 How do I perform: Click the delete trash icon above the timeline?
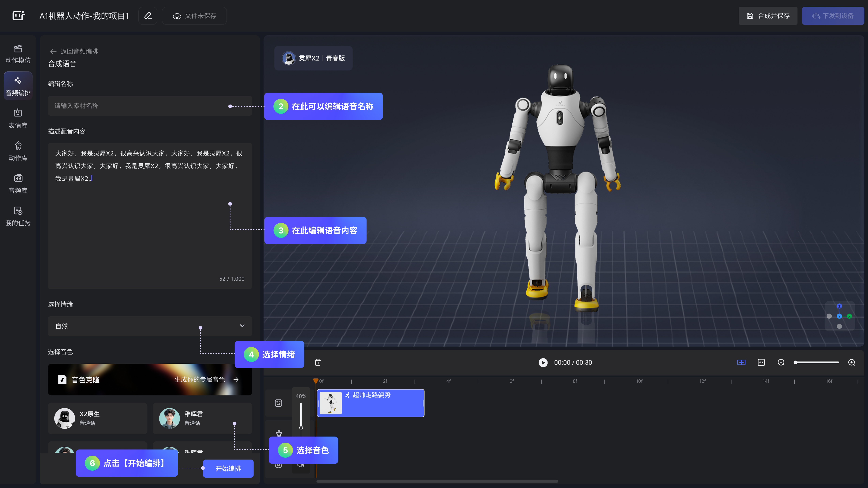[x=317, y=362]
